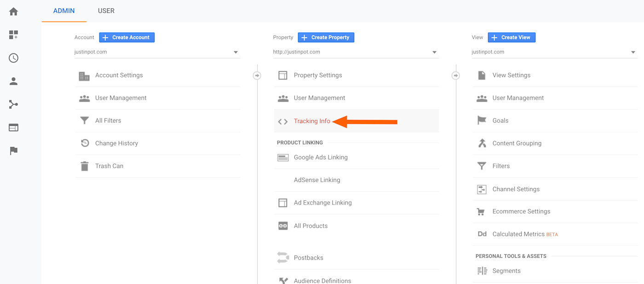644x284 pixels.
Task: Select the Tracking Info code brackets icon
Action: [282, 121]
